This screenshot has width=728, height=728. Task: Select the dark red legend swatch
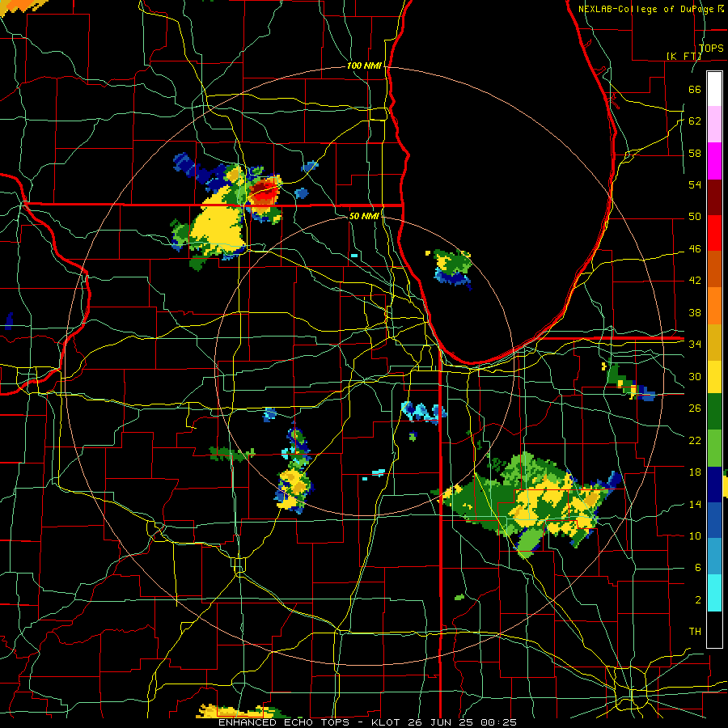click(x=714, y=197)
